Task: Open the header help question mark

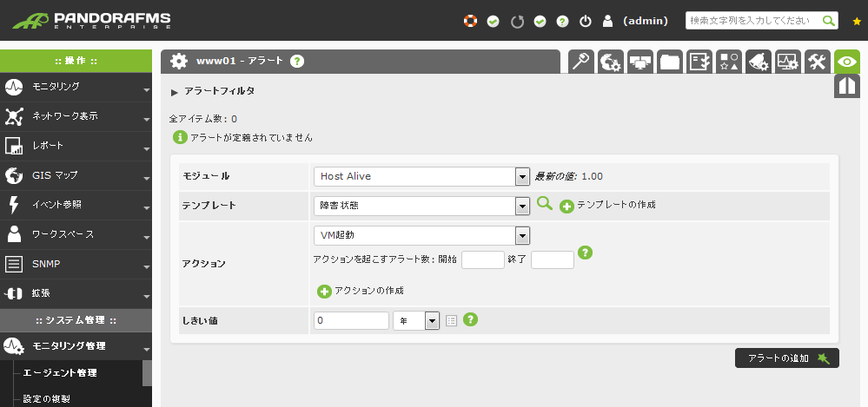Action: 562,22
